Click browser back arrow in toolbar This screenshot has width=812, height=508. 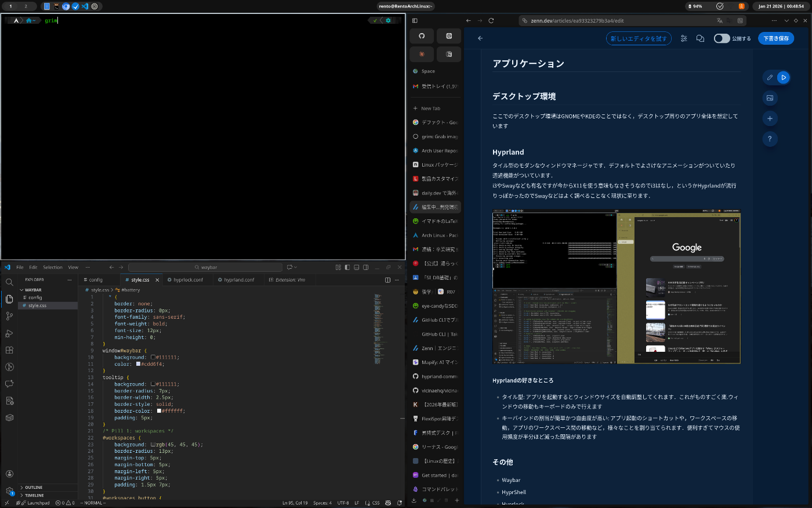tap(469, 21)
